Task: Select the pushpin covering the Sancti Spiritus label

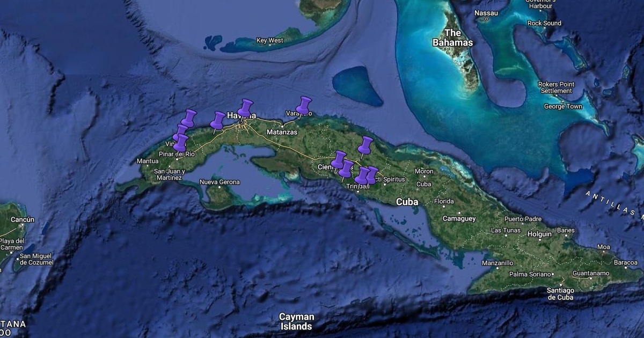Action: pyautogui.click(x=371, y=175)
